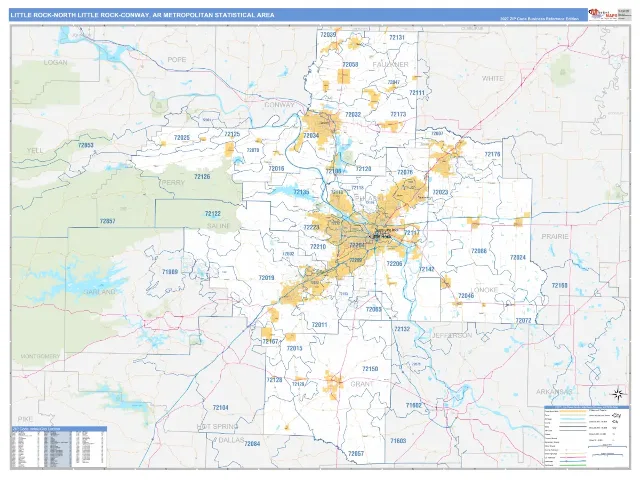This screenshot has height=480, width=640.
Task: Select the POPE county label
Action: tap(177, 60)
